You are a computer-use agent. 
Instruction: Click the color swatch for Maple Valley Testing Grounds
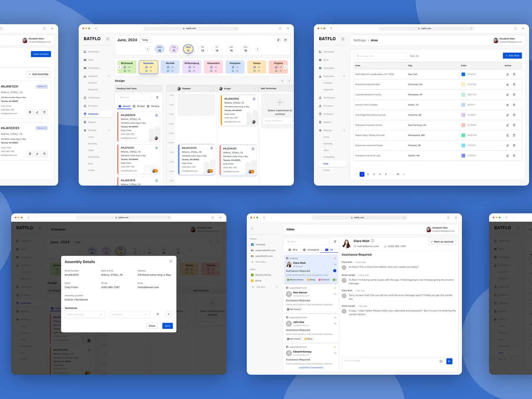pos(463,135)
